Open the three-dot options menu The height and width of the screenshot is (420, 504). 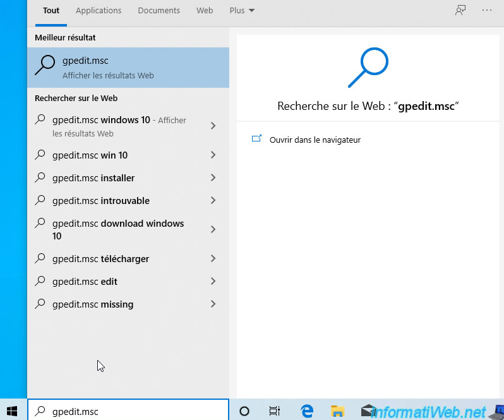click(487, 11)
